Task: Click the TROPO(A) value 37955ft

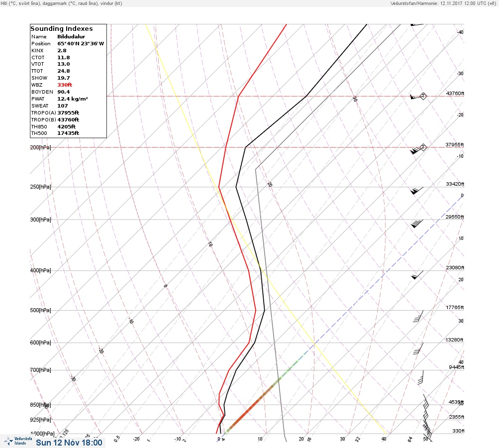Action: coord(68,112)
